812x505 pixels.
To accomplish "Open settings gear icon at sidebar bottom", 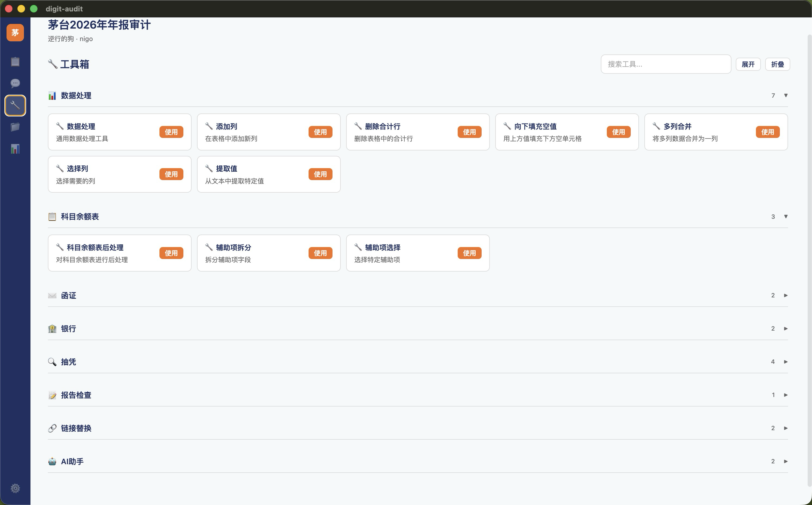I will click(x=15, y=488).
